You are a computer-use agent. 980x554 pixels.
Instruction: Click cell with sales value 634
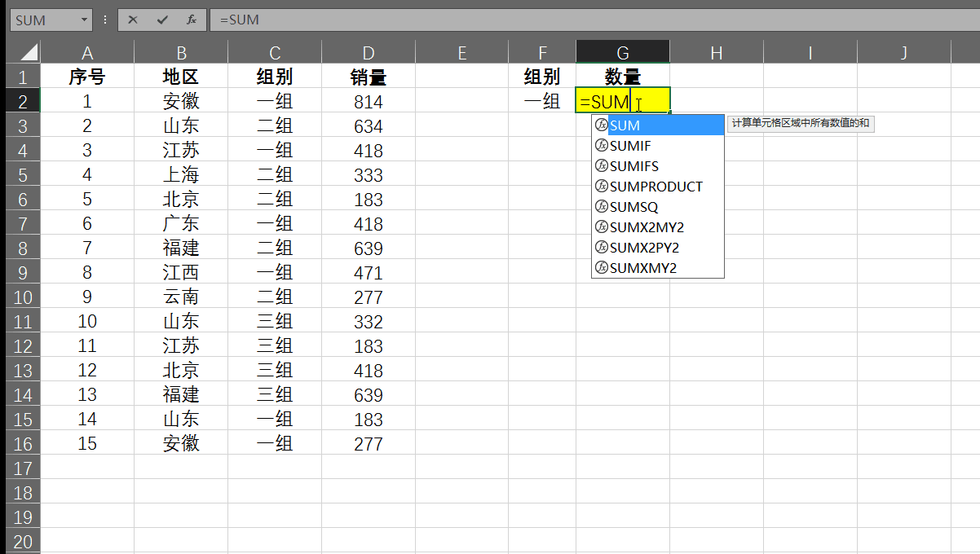[x=369, y=126]
